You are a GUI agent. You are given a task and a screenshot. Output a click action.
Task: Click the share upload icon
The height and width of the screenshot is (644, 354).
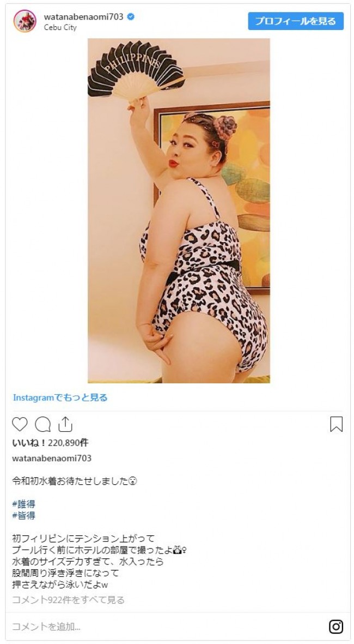point(65,424)
